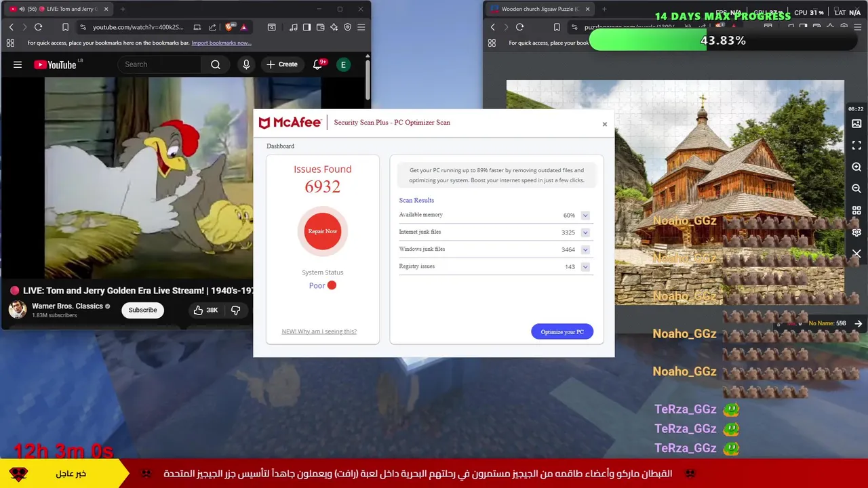
Task: Open Brave Wallet icon in YouTube window
Action: (320, 27)
